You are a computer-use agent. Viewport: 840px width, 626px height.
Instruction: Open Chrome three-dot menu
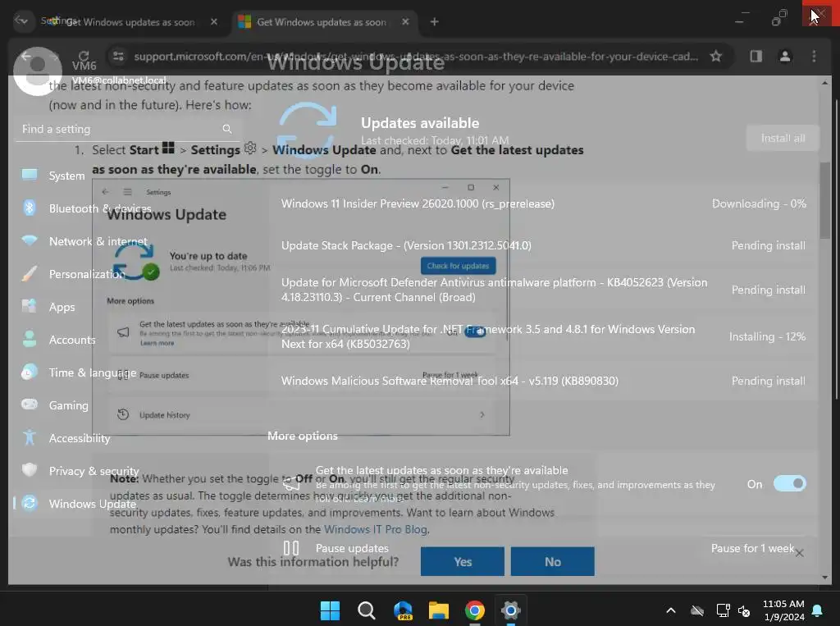[814, 56]
